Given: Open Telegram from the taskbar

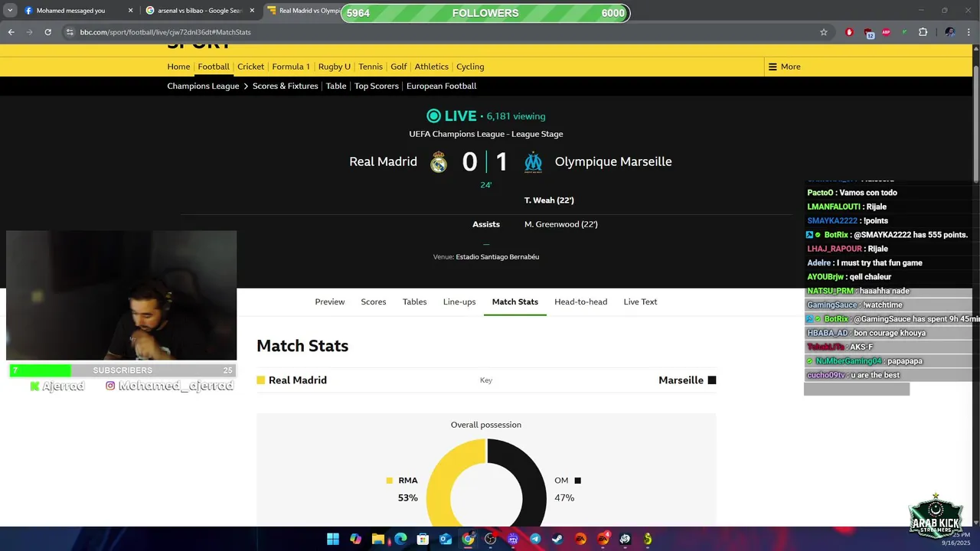Looking at the screenshot, I should point(535,539).
